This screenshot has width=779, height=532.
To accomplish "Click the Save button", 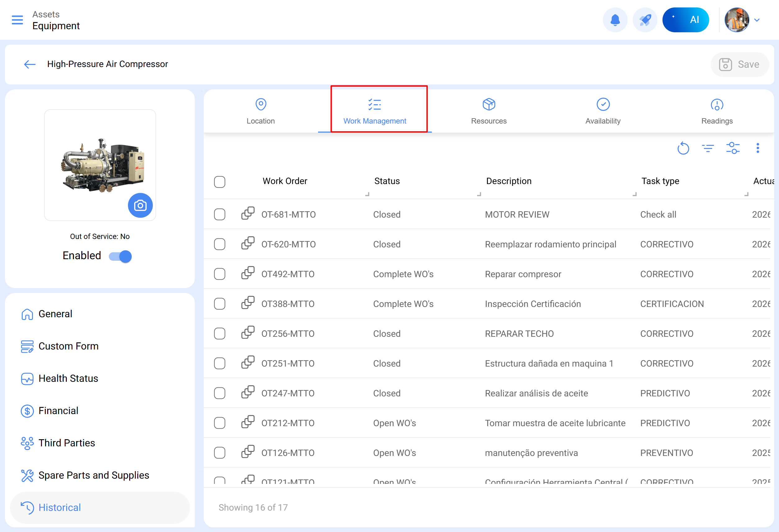I will [x=739, y=64].
